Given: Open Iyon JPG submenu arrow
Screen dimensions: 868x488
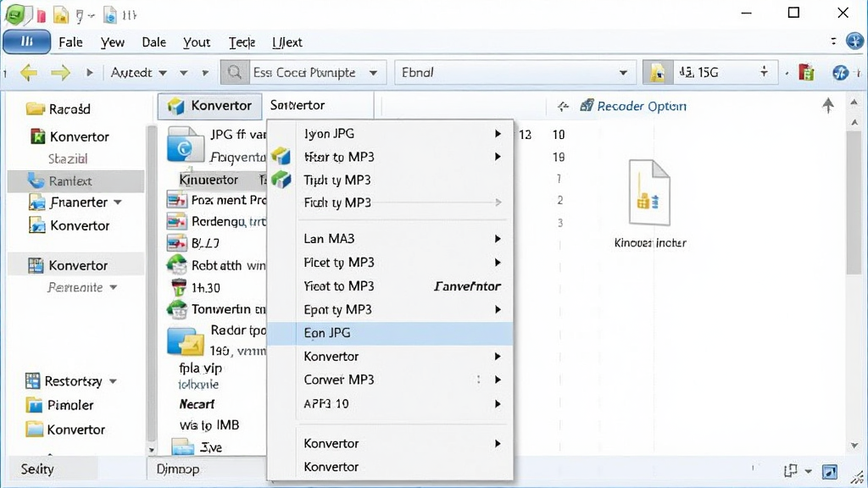Looking at the screenshot, I should point(498,133).
